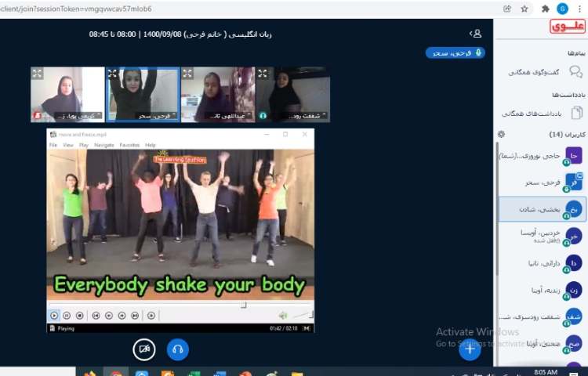The width and height of the screenshot is (588, 376).
Task: Expand fullscreen on فرحی، سحر webcam
Action: coord(112,74)
